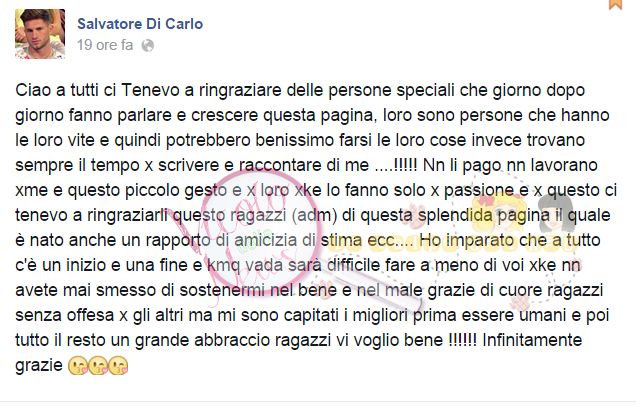636x406 pixels.
Task: Click the dark-haired cartoon girl watermark
Action: (x=556, y=213)
